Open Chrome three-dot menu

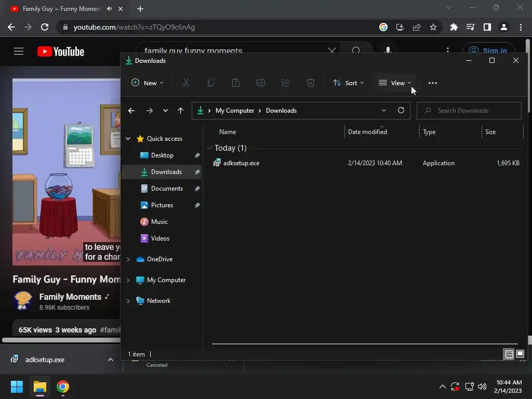pos(521,27)
